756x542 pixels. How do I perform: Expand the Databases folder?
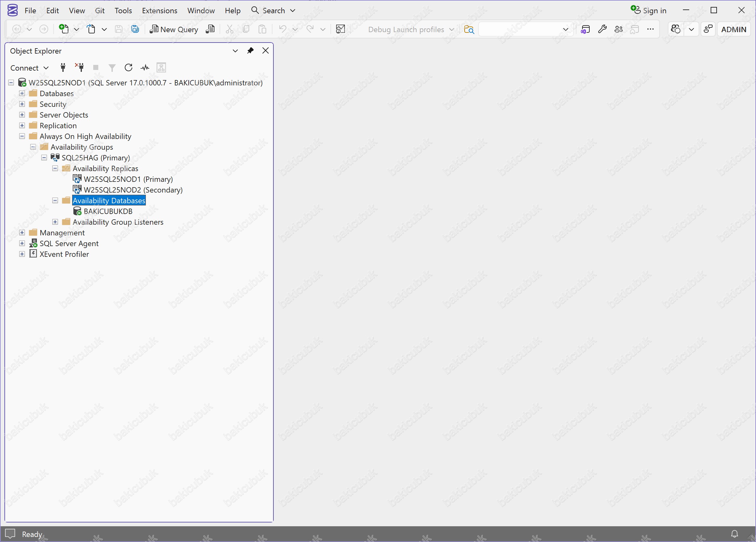pyautogui.click(x=22, y=93)
